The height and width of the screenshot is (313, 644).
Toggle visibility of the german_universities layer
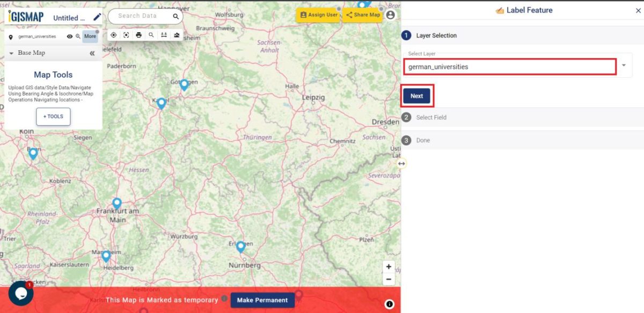(x=69, y=36)
